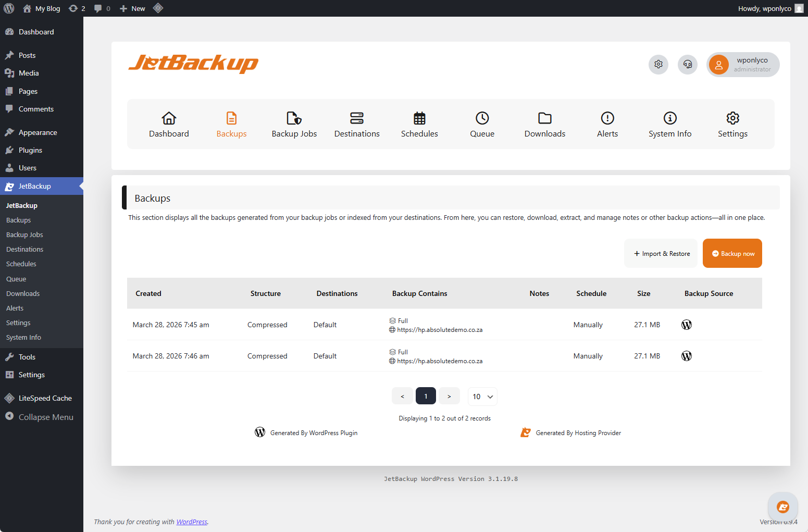Screen dimensions: 808x532
Task: Click the floating JetBackup chat icon
Action: pos(782,507)
